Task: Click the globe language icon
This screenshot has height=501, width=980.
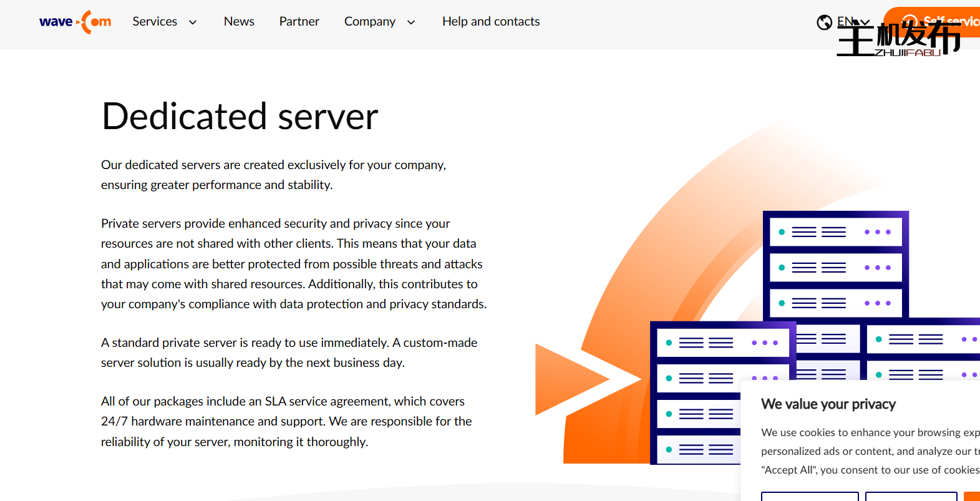Action: pyautogui.click(x=824, y=22)
